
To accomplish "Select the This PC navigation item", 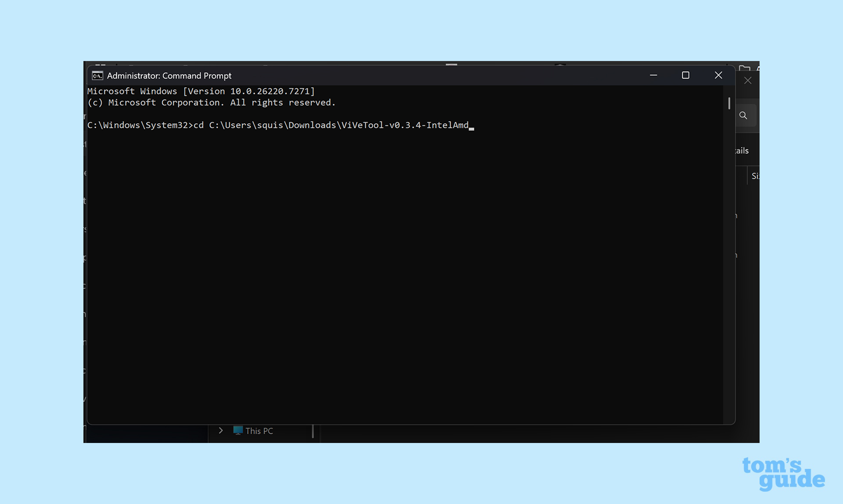I will pos(259,431).
